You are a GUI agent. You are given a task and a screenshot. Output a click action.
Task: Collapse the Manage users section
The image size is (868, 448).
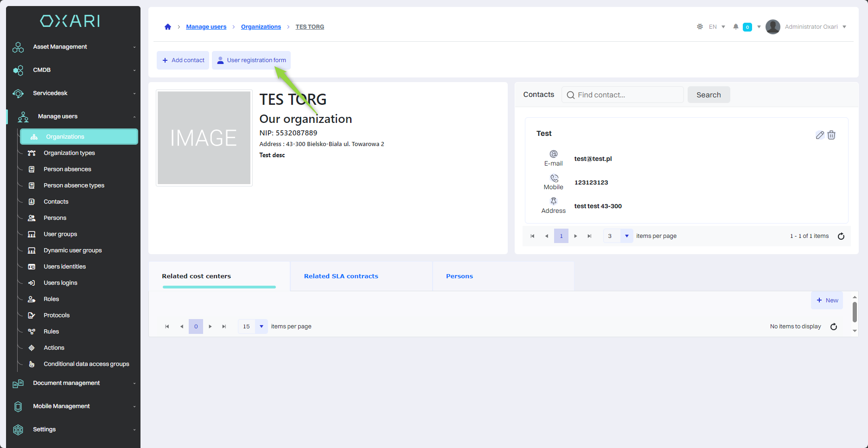coord(74,116)
